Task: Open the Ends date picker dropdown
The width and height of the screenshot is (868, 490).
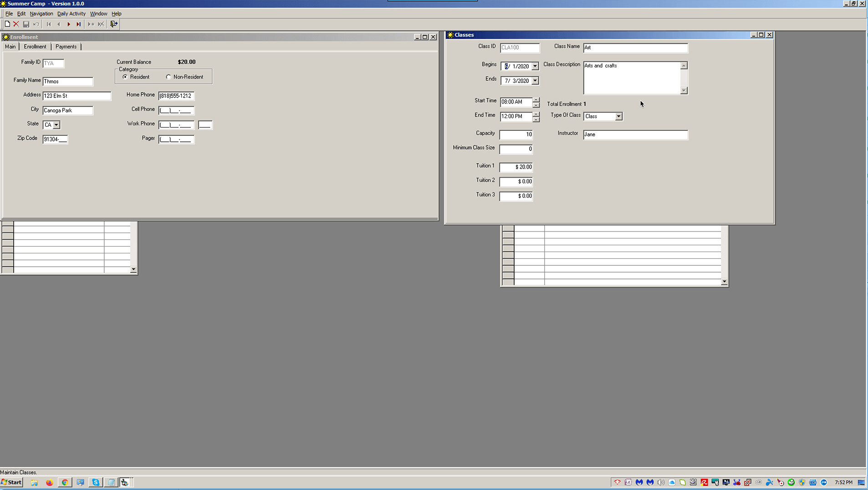Action: click(x=535, y=81)
